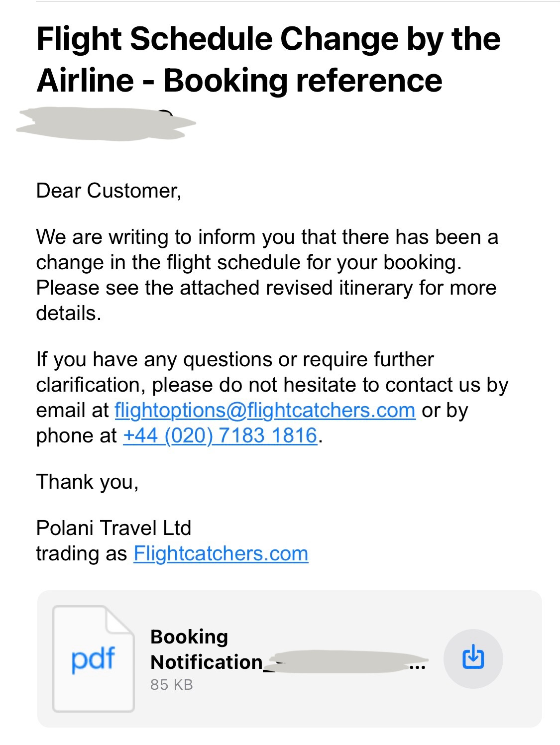This screenshot has height=745, width=560.
Task: Visit the Flightcatchers.com signature link
Action: click(x=221, y=553)
